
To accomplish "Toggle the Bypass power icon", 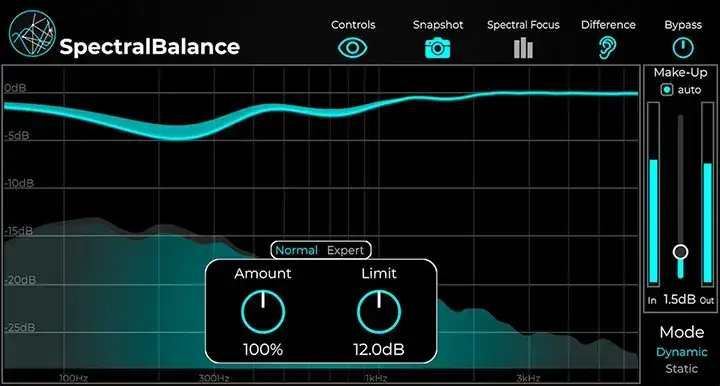I will click(x=683, y=48).
